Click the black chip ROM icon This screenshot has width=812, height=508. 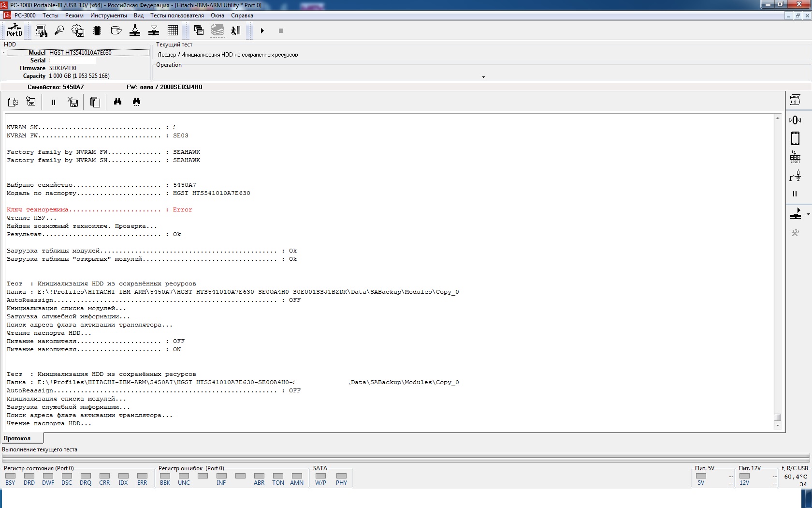coord(97,30)
